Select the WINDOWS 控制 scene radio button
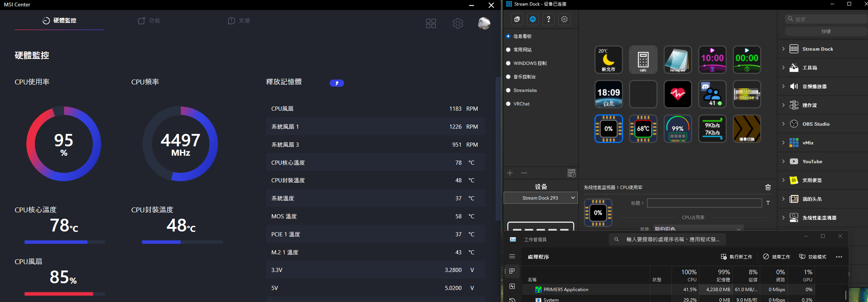868x302 pixels. tap(508, 63)
